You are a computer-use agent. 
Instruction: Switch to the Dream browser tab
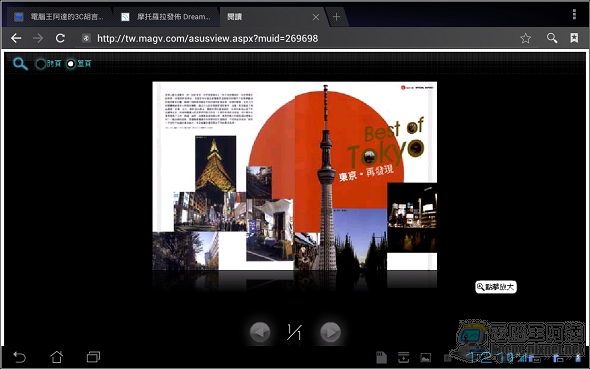click(167, 17)
